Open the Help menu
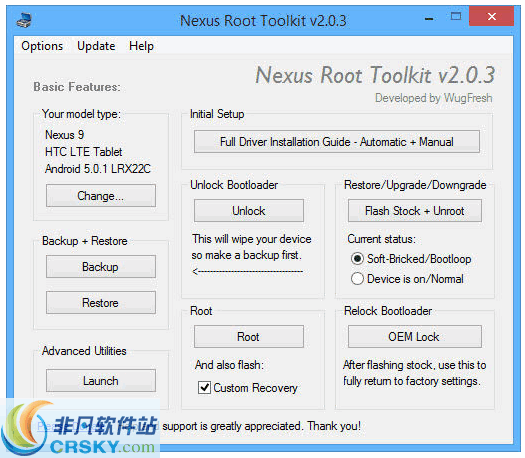 pyautogui.click(x=141, y=46)
